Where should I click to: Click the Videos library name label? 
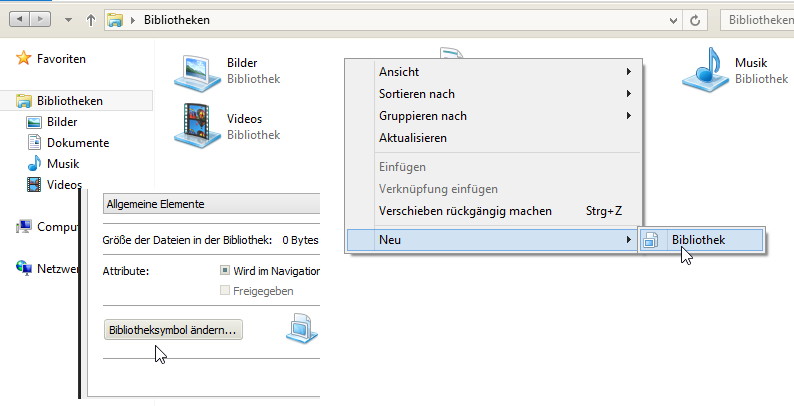245,119
